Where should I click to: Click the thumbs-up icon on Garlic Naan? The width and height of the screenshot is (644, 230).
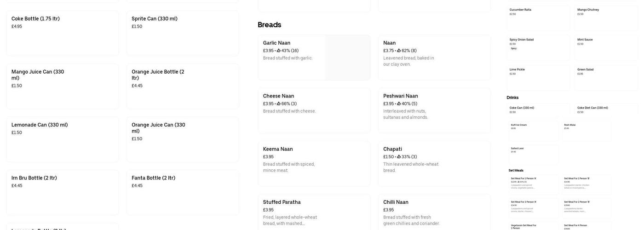(x=279, y=51)
